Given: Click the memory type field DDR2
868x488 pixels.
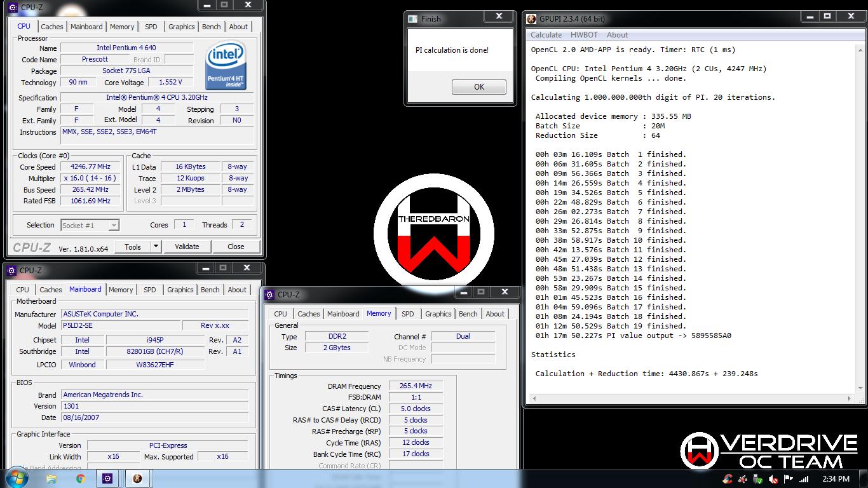Looking at the screenshot, I should [336, 337].
